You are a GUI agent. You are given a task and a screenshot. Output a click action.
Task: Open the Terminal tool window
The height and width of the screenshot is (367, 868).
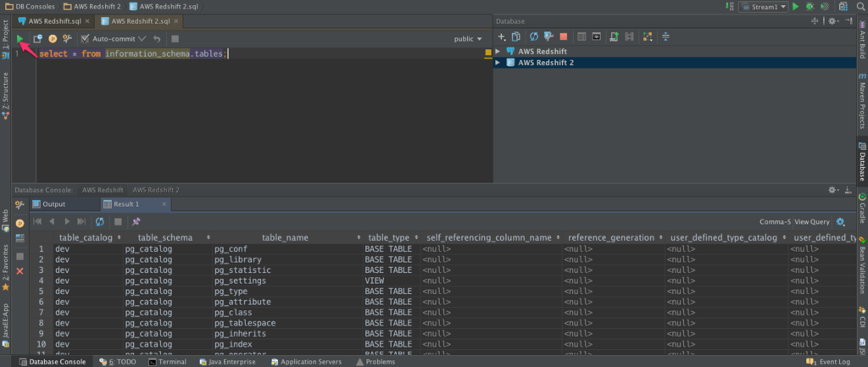point(167,361)
